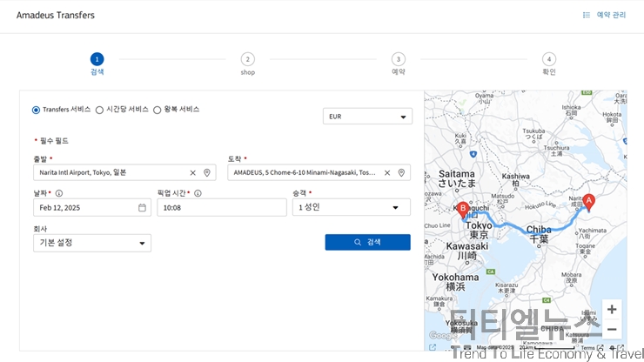Go to step 2 shop

pyautogui.click(x=248, y=64)
